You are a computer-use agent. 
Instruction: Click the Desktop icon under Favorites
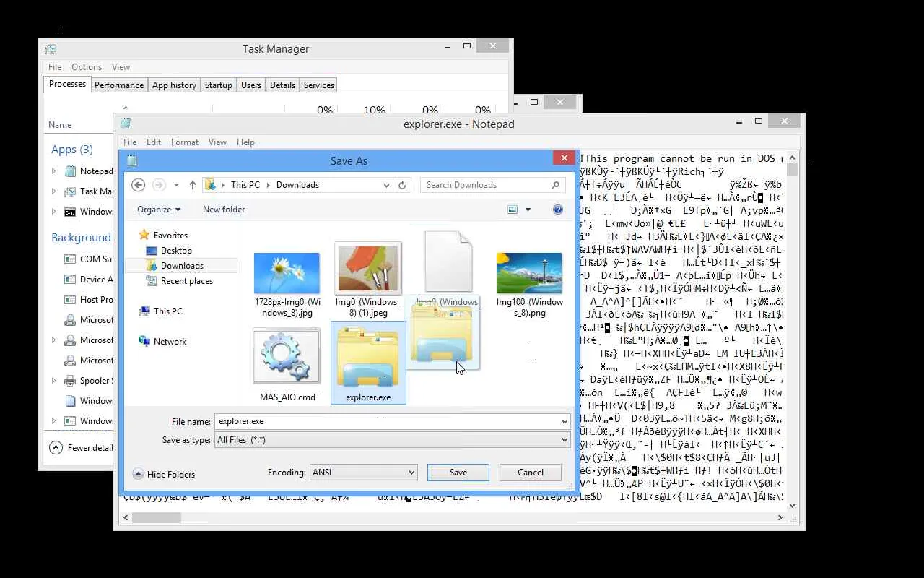tap(152, 251)
